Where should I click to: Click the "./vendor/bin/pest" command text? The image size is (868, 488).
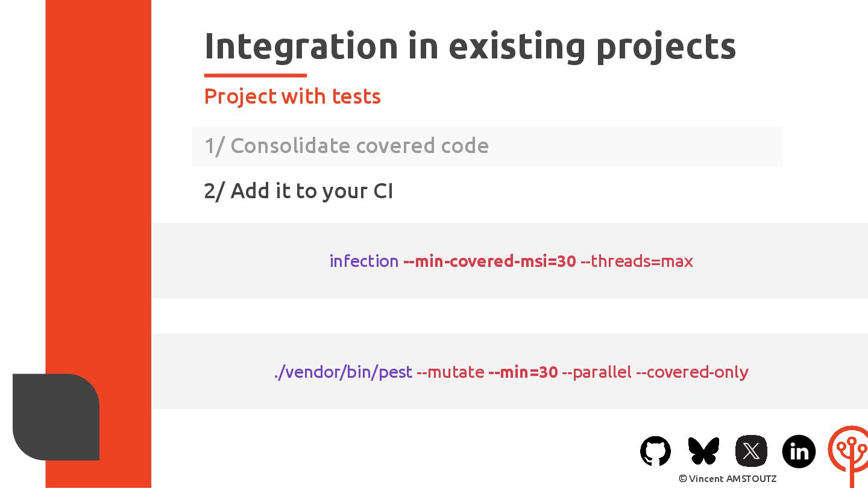click(343, 372)
